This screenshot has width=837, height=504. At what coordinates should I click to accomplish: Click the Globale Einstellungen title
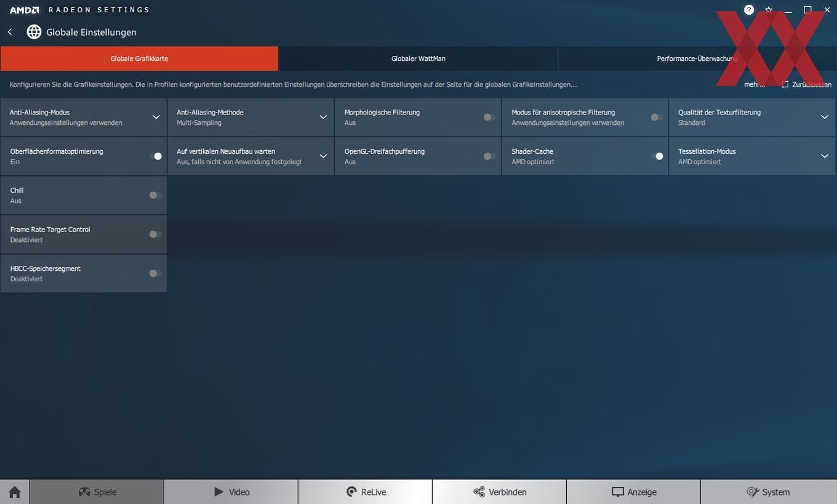click(x=91, y=32)
